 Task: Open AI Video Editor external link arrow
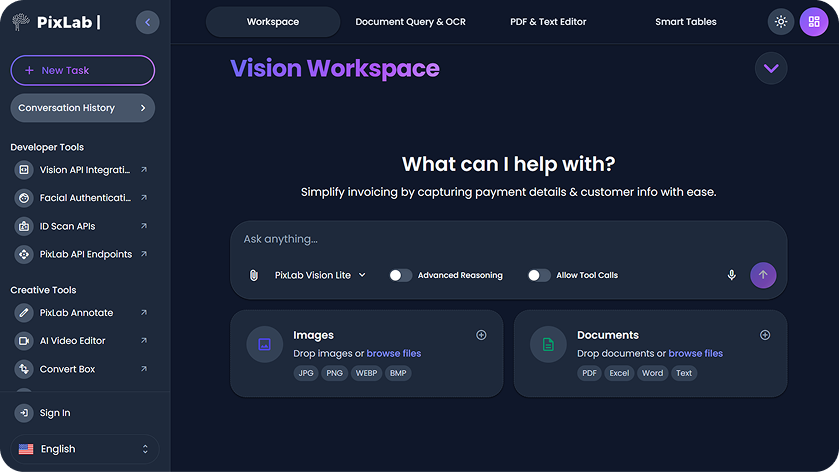(144, 340)
